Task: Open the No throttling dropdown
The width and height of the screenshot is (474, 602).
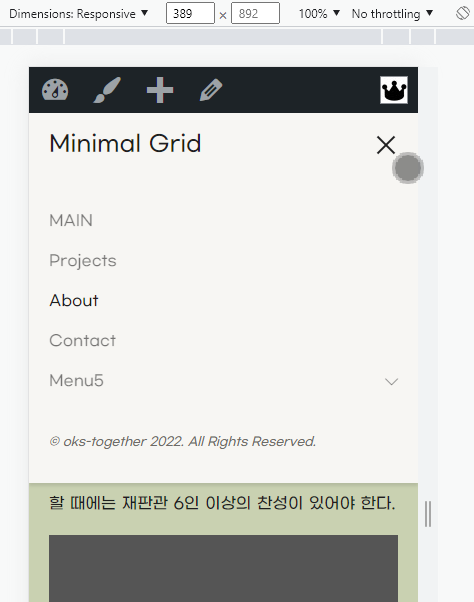Action: [x=392, y=14]
